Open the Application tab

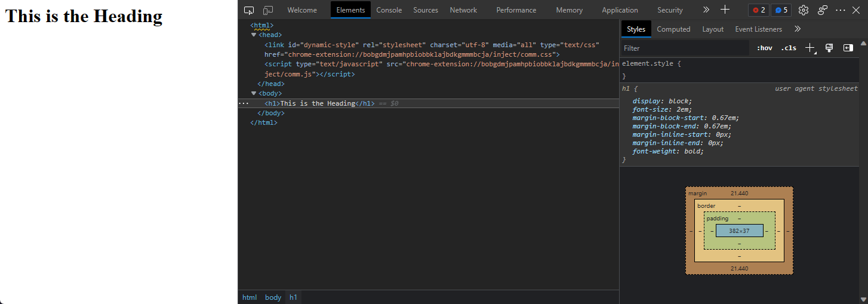pos(620,10)
